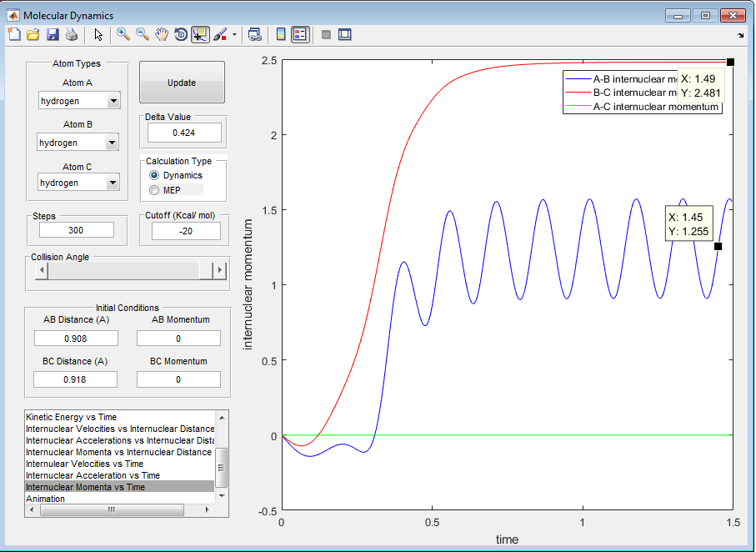
Task: Click the Delta Value input field
Action: 184,133
